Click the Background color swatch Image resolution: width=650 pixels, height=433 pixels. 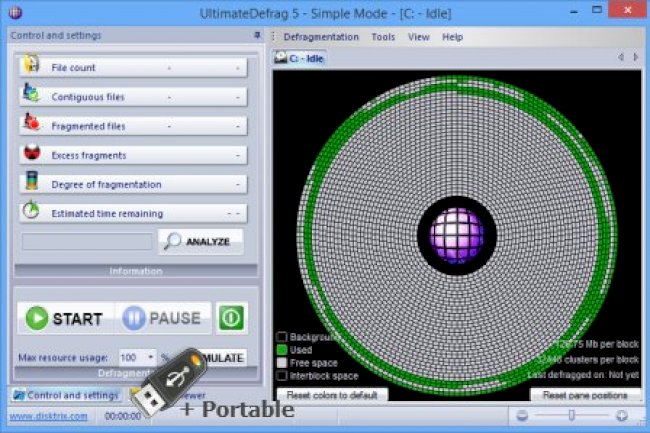282,337
